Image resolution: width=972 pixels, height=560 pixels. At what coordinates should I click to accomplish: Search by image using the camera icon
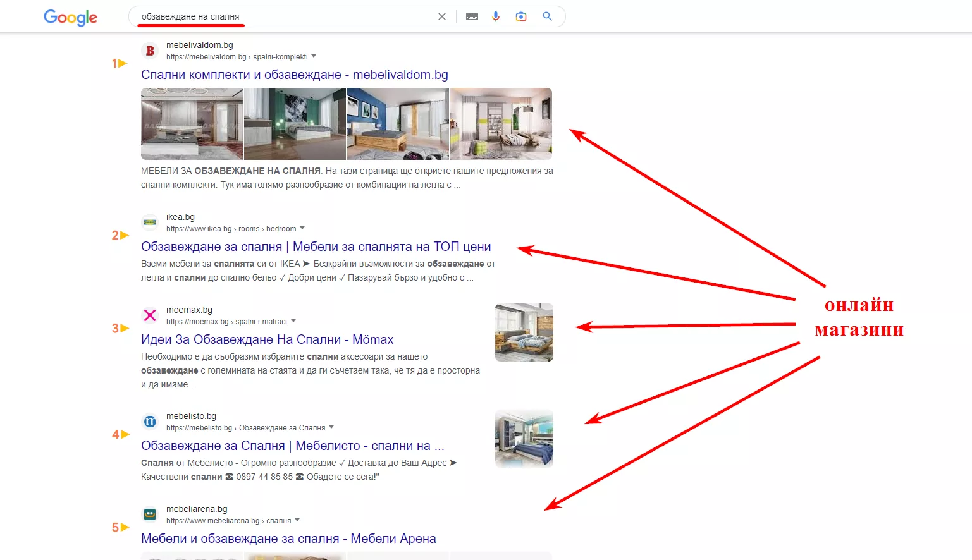521,16
